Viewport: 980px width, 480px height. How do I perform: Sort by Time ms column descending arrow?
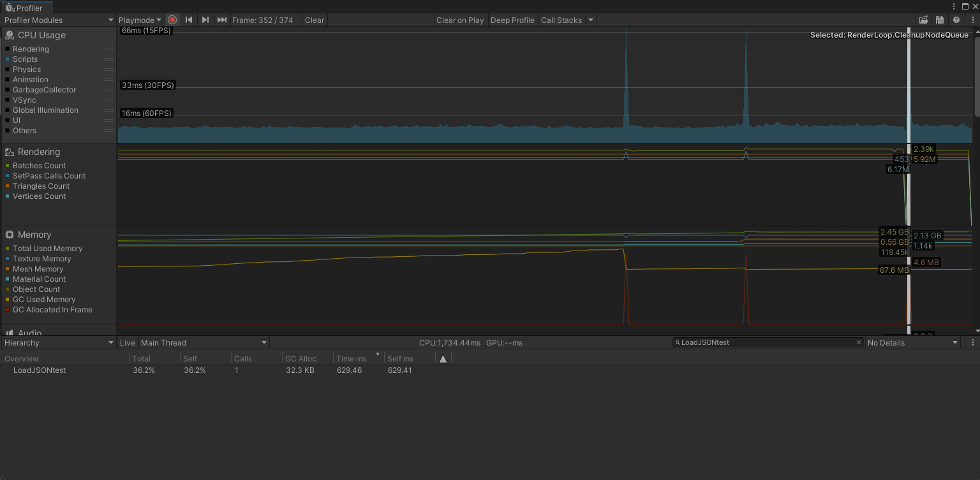click(378, 354)
